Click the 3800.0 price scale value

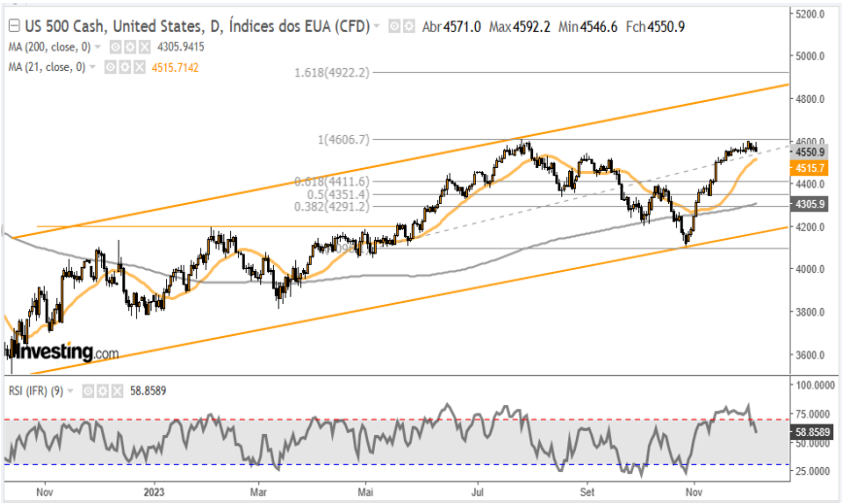click(x=810, y=313)
